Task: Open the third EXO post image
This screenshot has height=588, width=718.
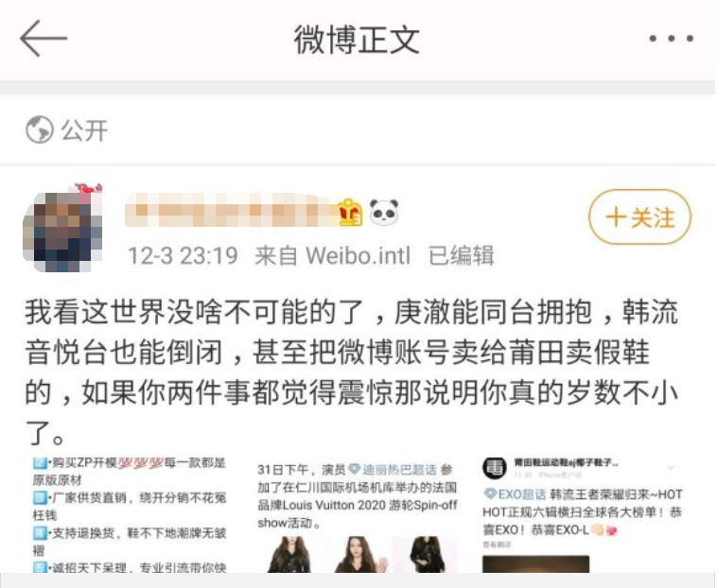Action: tap(583, 515)
